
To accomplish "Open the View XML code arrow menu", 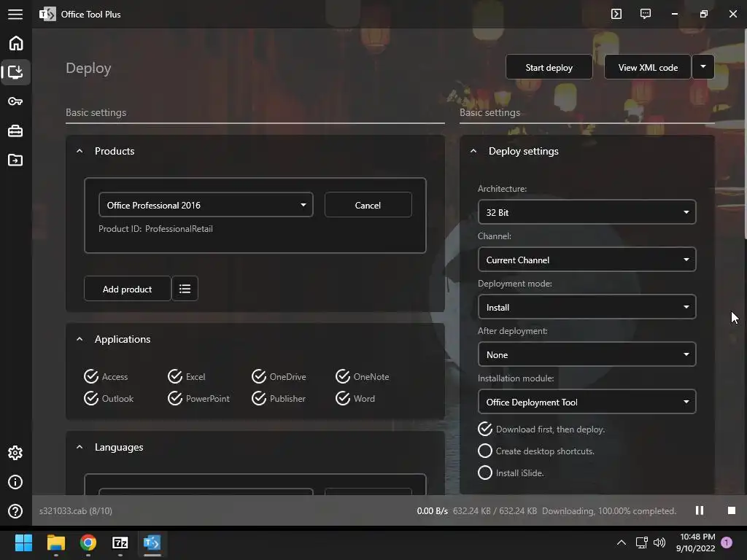I will tap(703, 67).
